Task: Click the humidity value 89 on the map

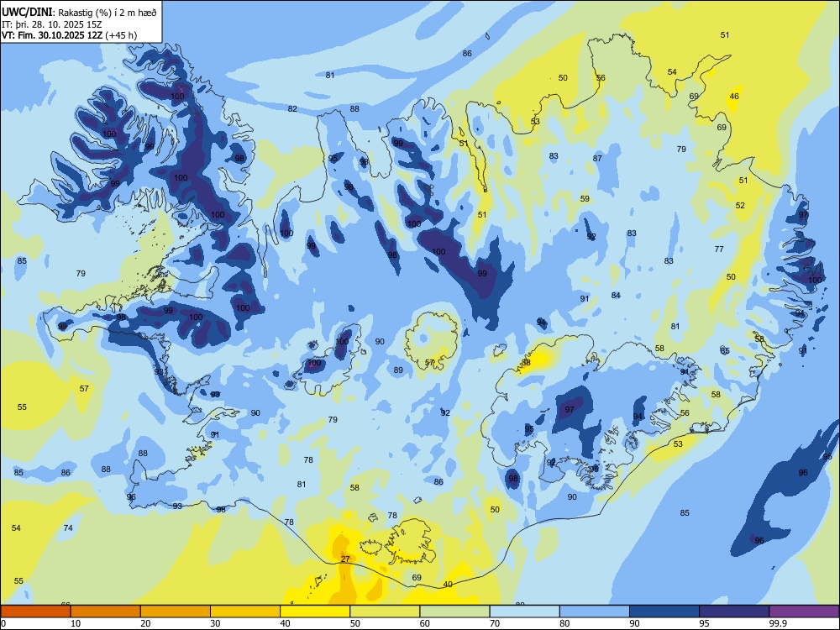Action: (x=398, y=370)
